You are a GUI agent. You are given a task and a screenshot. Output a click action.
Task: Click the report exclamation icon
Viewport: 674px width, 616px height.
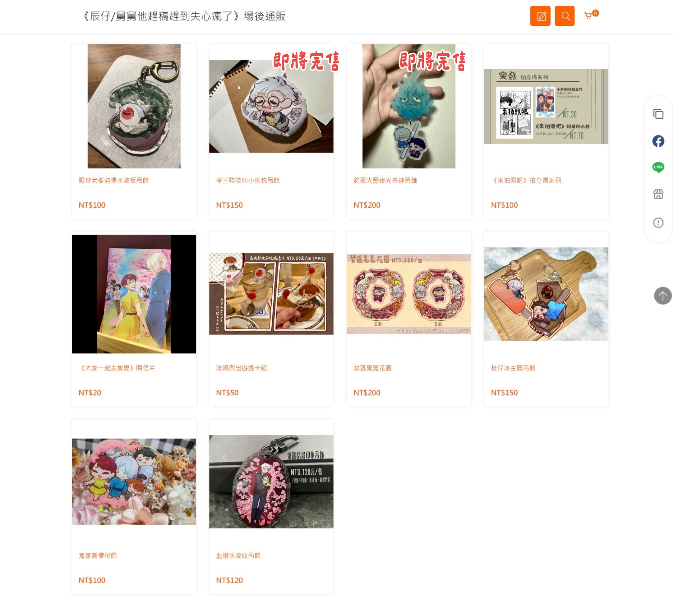(658, 222)
